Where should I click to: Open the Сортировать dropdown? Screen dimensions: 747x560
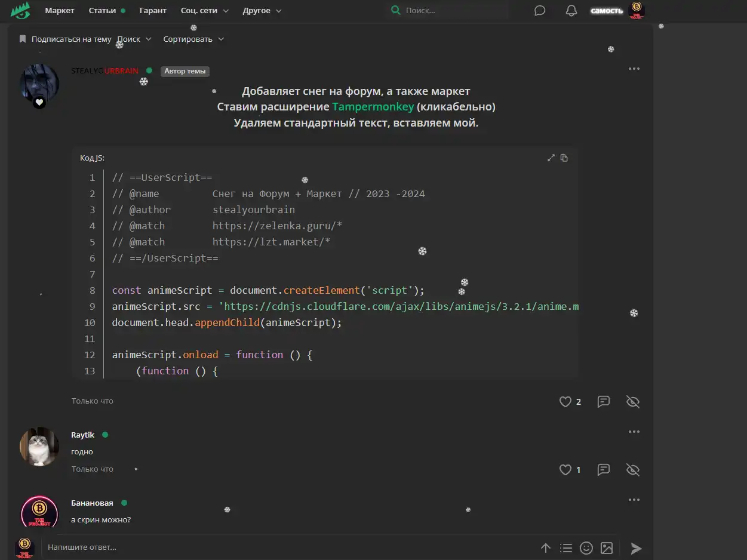tap(193, 39)
